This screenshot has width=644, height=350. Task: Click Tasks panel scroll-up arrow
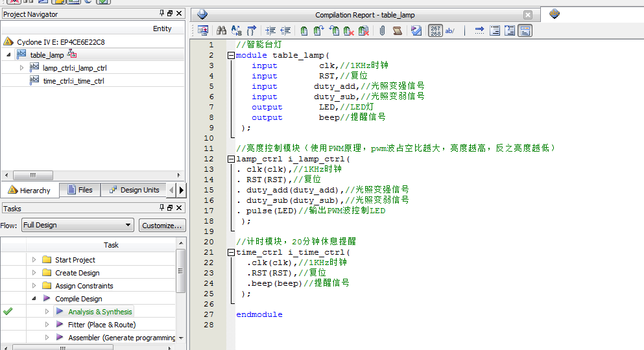(x=181, y=243)
